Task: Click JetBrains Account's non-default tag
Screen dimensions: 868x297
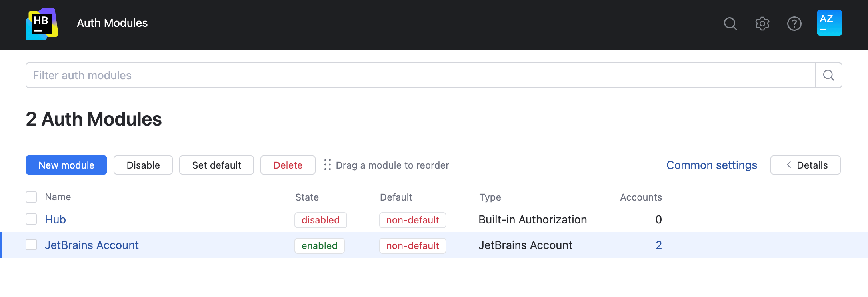Action: [x=413, y=246]
